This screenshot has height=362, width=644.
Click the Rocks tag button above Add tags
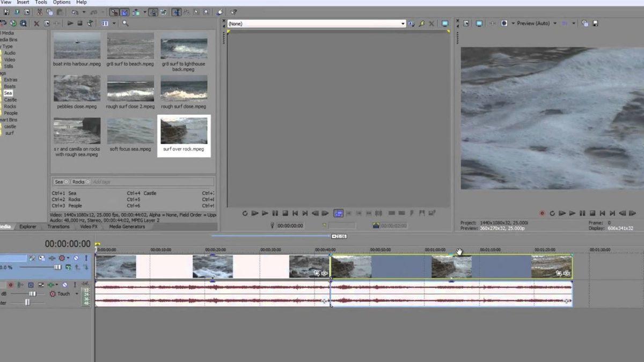78,181
